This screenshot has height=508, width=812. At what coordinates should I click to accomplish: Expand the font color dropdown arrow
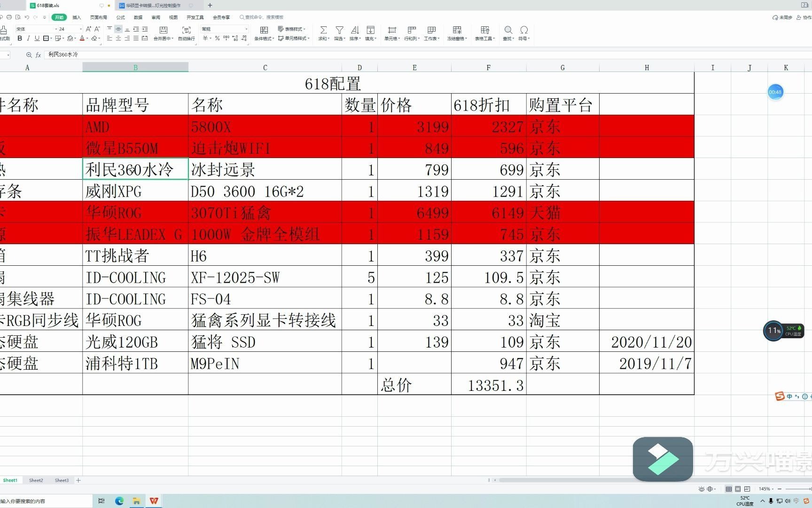87,39
